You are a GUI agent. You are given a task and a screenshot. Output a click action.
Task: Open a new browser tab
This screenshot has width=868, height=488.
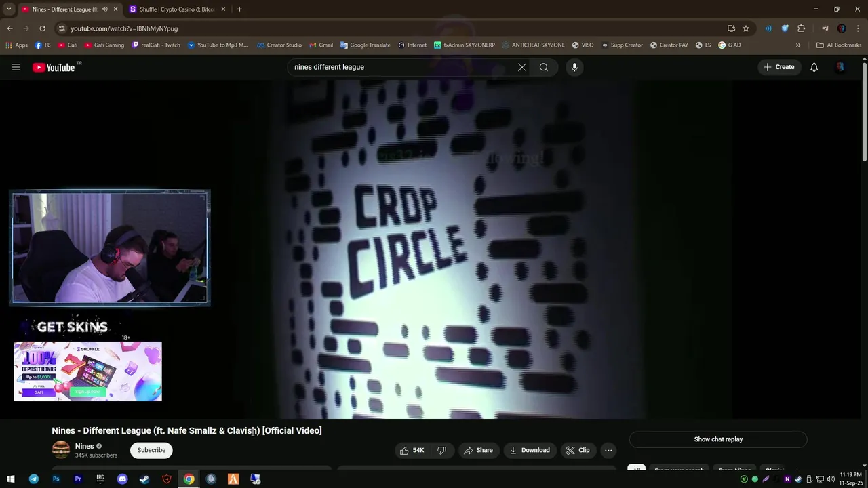point(239,9)
